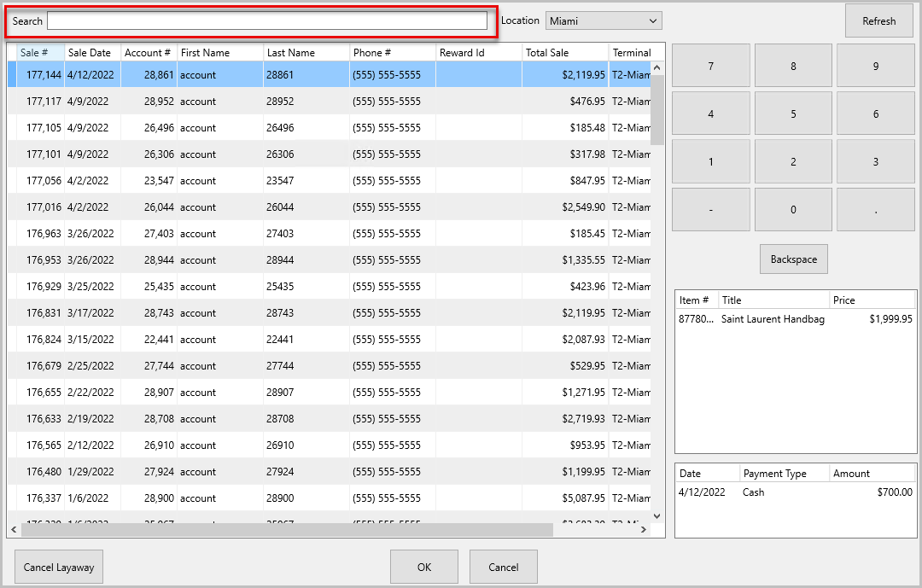
Task: Select the sale totaling $5,087.95
Action: (x=330, y=498)
